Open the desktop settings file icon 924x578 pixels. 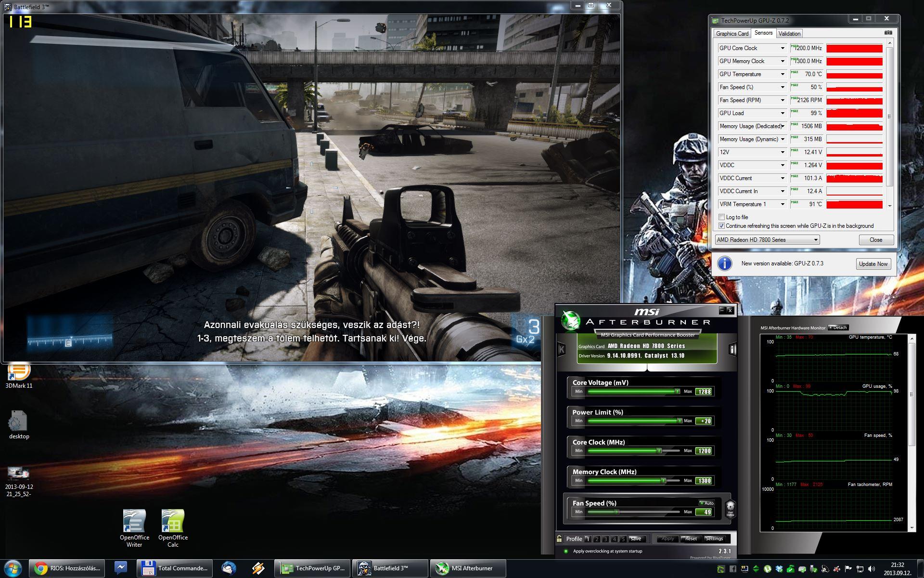point(19,424)
